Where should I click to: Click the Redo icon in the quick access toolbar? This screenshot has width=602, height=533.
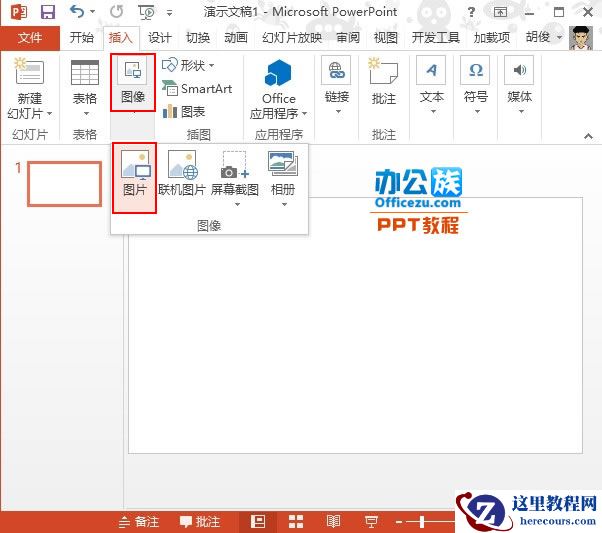coord(116,12)
